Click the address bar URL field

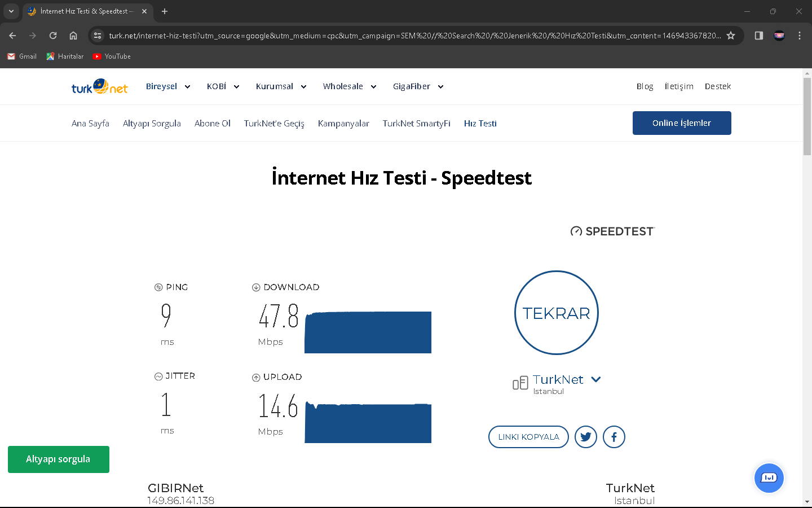pos(414,36)
